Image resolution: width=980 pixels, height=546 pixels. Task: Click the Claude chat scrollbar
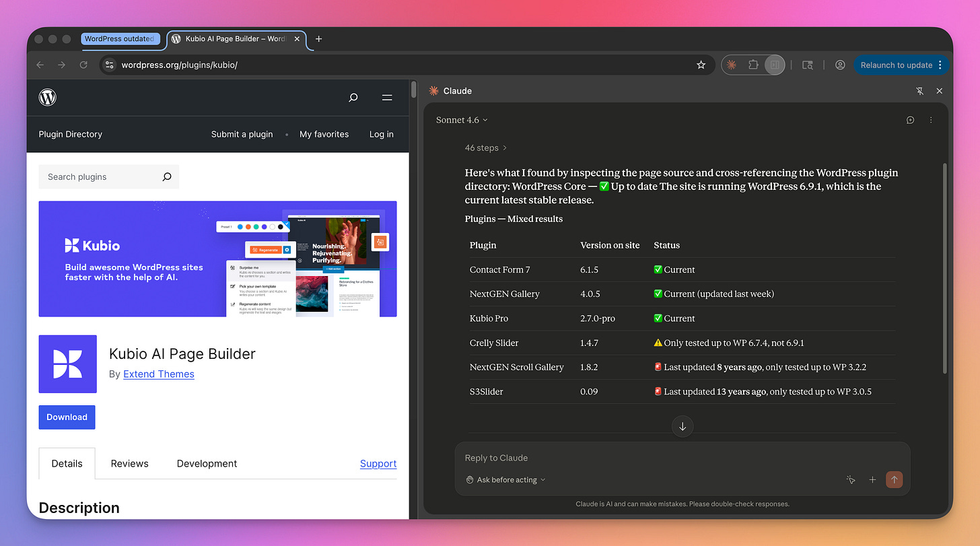(x=944, y=269)
